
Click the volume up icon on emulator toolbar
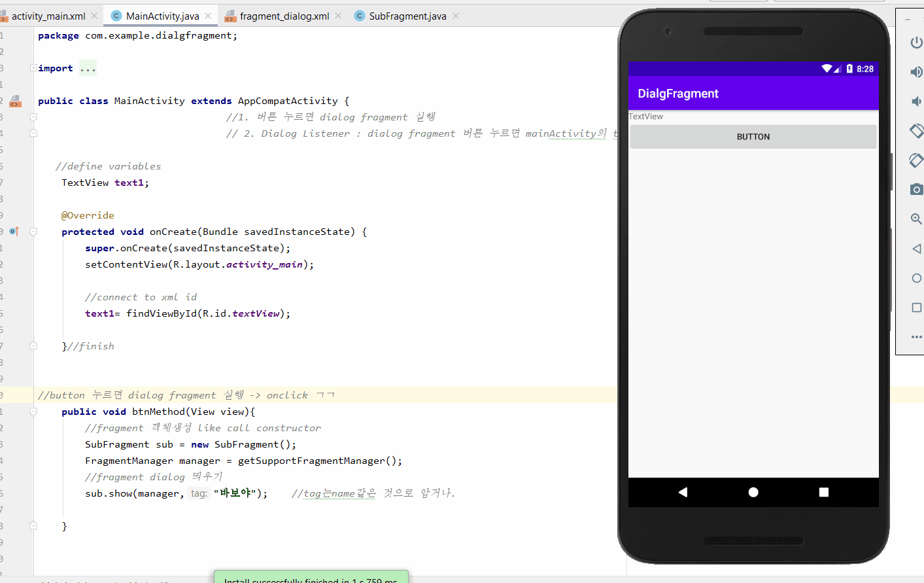[x=916, y=72]
